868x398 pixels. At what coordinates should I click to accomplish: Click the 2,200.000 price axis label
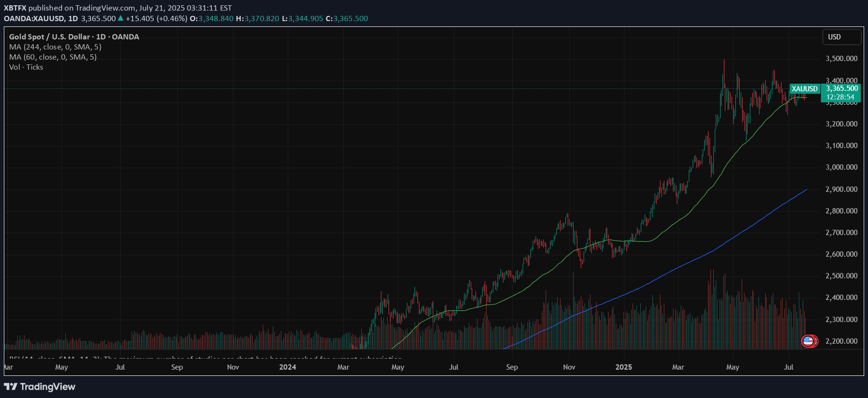click(842, 341)
